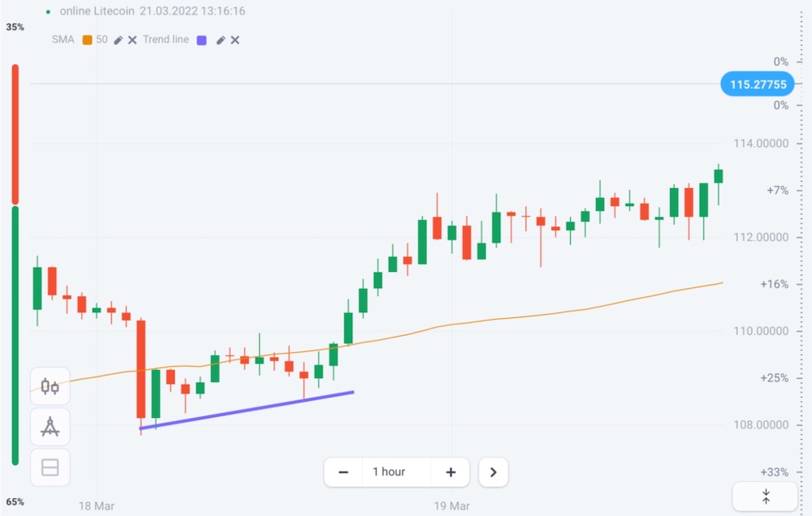Viewport: 812px width, 516px height.
Task: Delete the Trend line from chart
Action: point(235,40)
